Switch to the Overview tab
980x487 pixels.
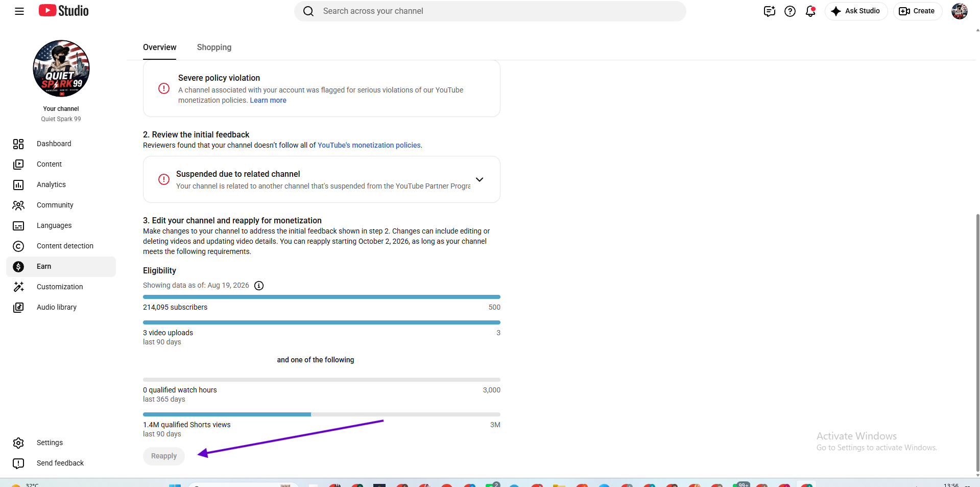coord(159,48)
